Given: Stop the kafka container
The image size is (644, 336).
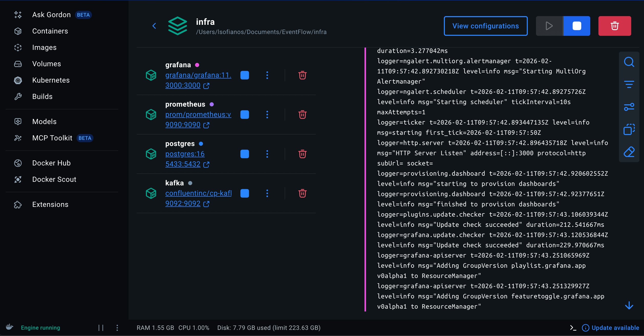Looking at the screenshot, I should [244, 193].
